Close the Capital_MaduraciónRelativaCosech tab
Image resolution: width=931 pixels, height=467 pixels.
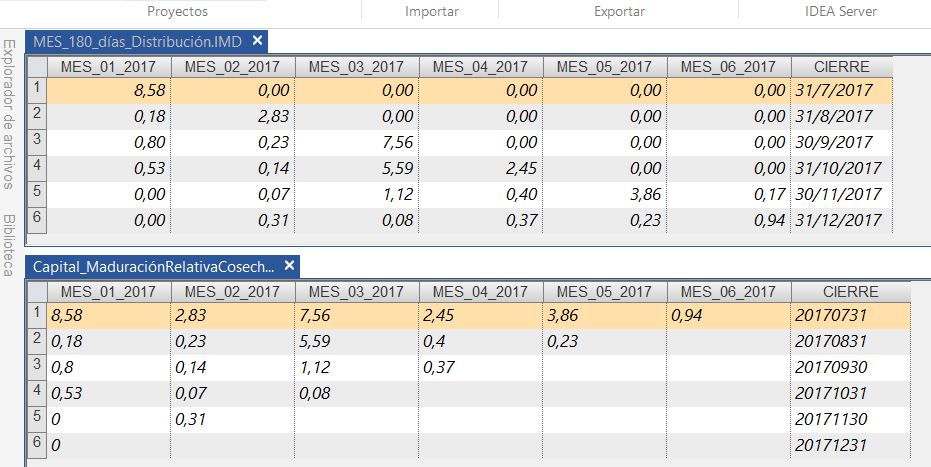(289, 266)
